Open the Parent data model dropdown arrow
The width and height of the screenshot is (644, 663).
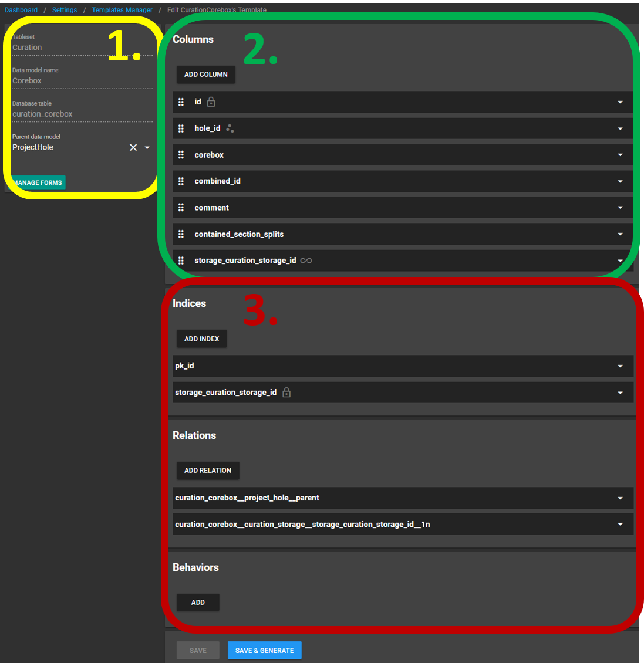pyautogui.click(x=147, y=147)
